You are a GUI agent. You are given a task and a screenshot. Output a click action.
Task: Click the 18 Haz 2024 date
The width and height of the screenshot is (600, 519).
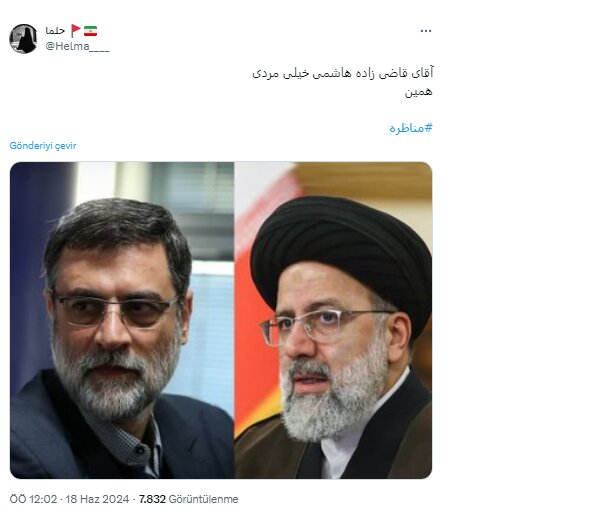97,499
